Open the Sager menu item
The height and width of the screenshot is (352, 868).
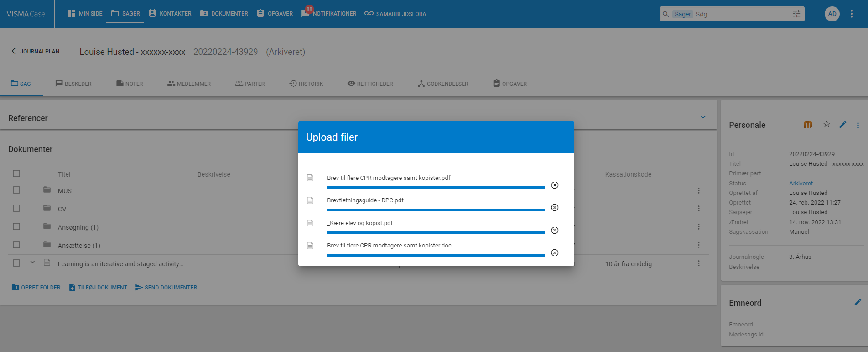(125, 14)
